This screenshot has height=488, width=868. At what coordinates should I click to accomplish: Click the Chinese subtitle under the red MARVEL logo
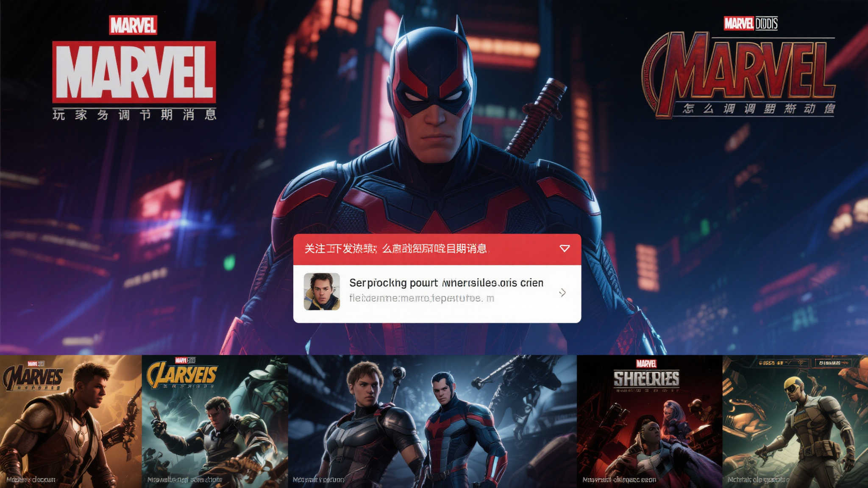(134, 114)
